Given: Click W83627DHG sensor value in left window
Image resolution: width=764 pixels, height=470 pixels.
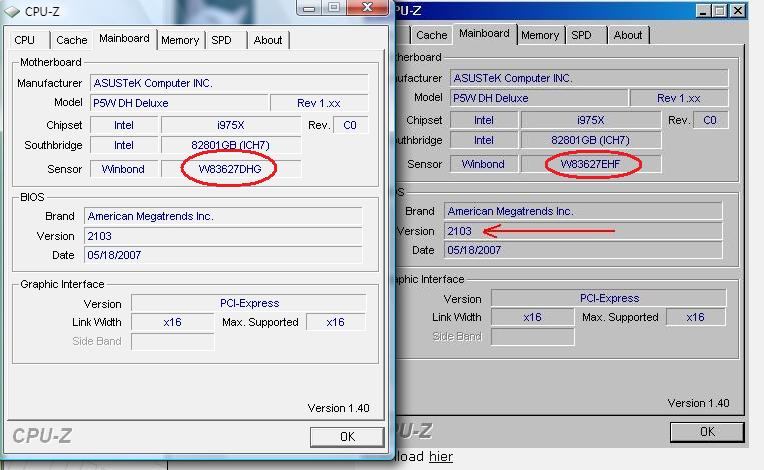Looking at the screenshot, I should point(230,169).
